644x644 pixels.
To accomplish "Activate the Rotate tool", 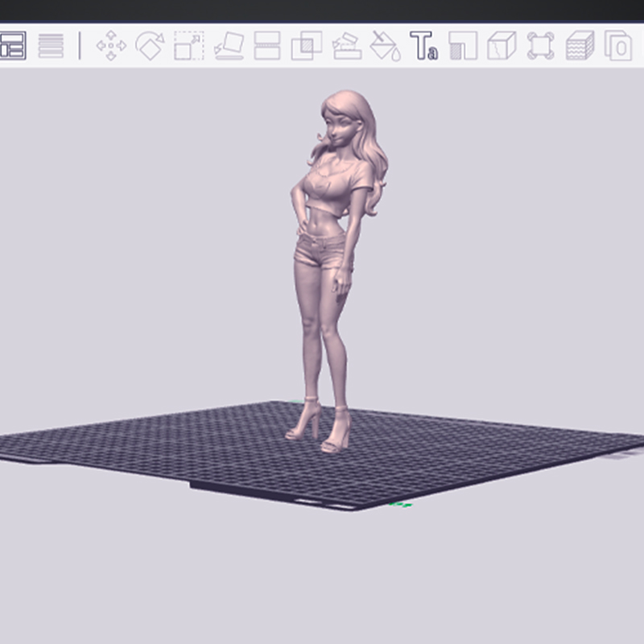I will pyautogui.click(x=150, y=46).
